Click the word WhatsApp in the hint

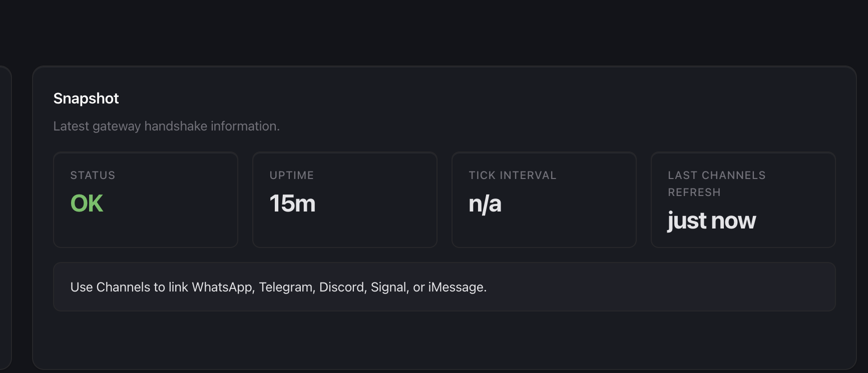223,287
